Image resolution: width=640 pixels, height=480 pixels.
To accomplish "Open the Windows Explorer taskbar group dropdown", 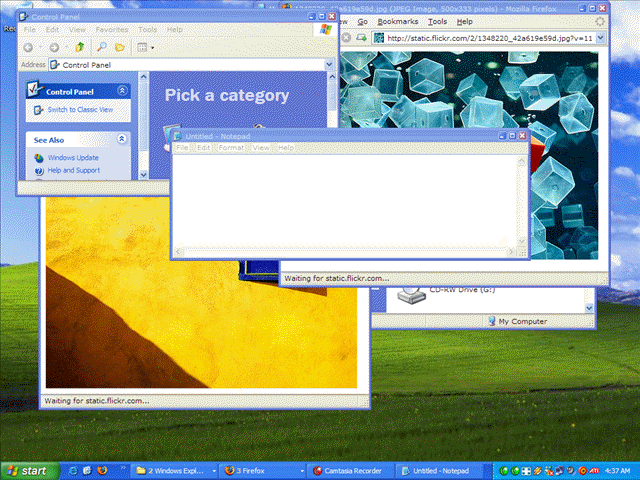I will (x=214, y=471).
